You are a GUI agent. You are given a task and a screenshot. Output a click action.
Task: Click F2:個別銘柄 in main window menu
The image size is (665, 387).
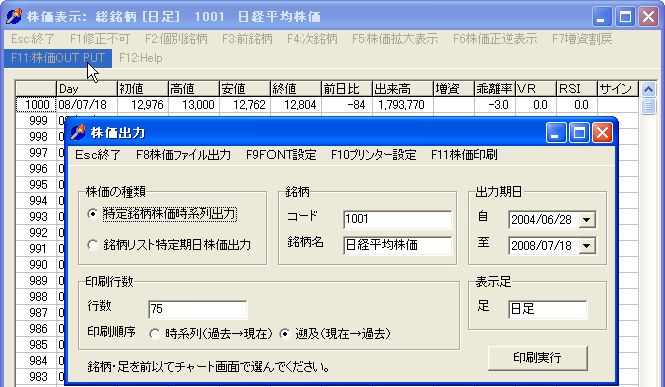point(176,39)
